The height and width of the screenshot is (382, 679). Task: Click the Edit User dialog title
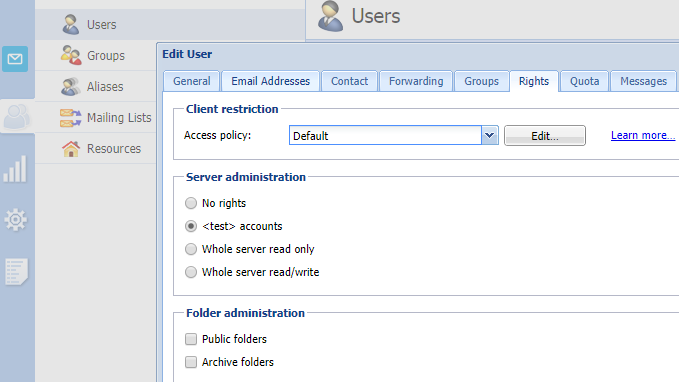click(x=187, y=54)
